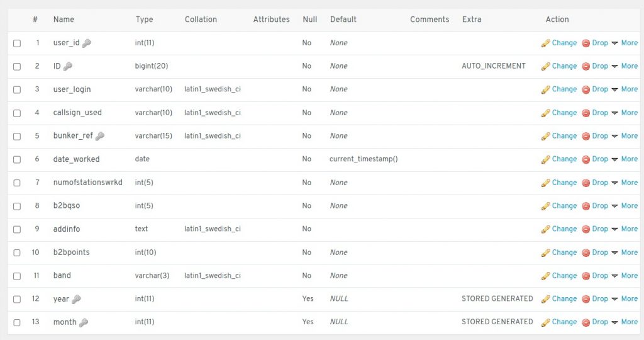Image resolution: width=644 pixels, height=340 pixels.
Task: Click the Drop link for callsign_used
Action: pyautogui.click(x=599, y=113)
